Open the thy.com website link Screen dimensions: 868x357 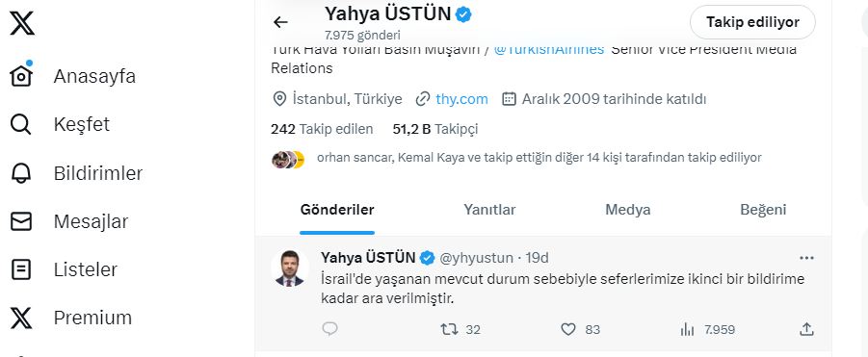point(461,99)
